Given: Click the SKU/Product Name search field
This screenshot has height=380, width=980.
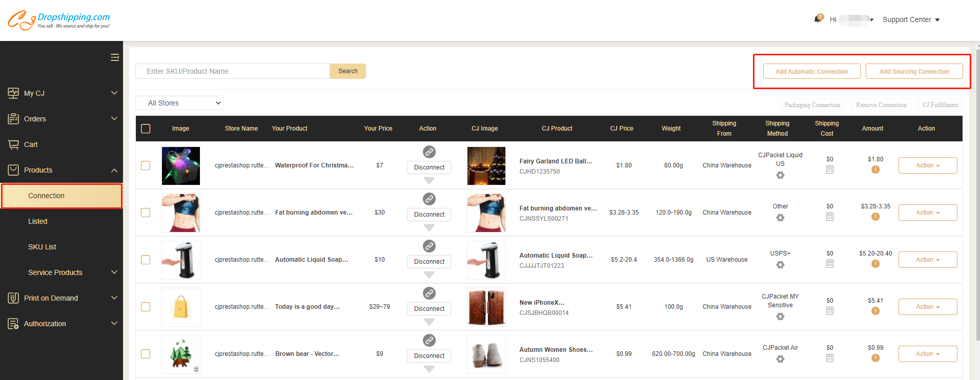Looking at the screenshot, I should tap(233, 71).
